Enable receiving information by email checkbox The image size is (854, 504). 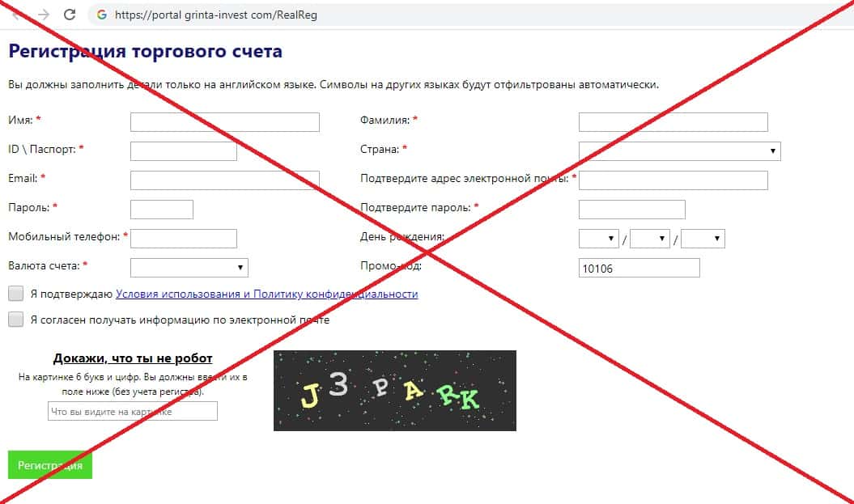16,320
